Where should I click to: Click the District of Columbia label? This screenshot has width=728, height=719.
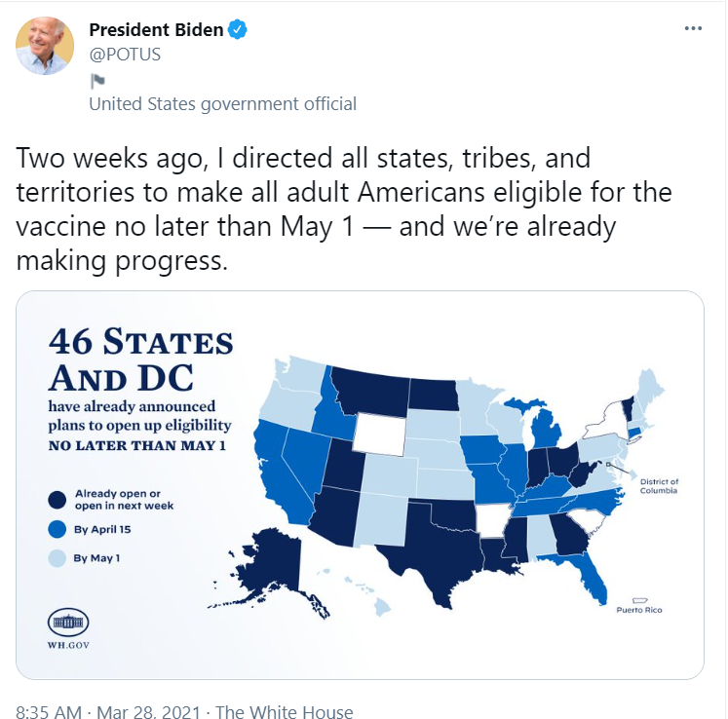[x=659, y=486]
